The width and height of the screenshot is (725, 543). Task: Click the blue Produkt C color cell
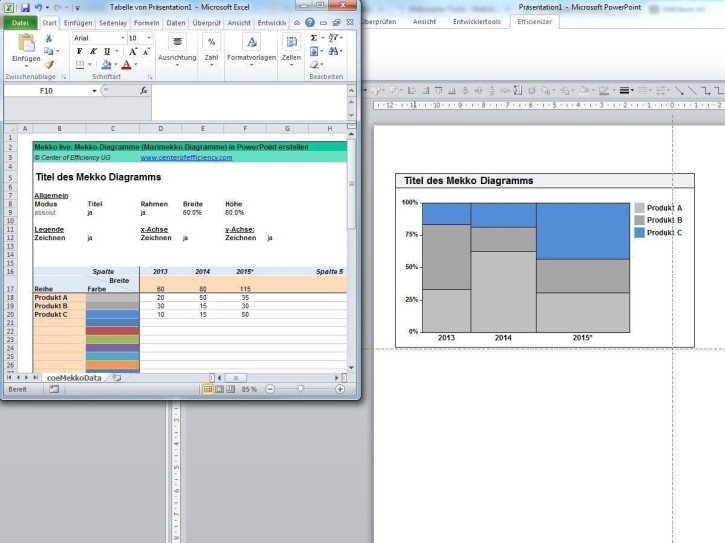tap(112, 315)
